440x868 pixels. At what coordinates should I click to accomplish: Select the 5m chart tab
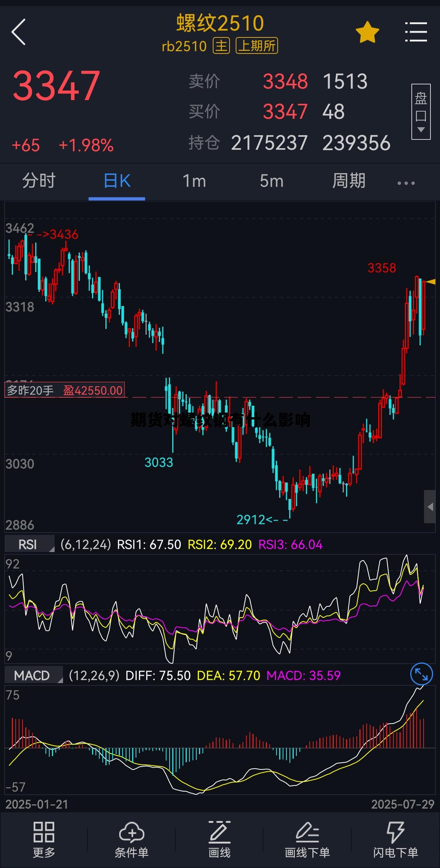tap(272, 181)
